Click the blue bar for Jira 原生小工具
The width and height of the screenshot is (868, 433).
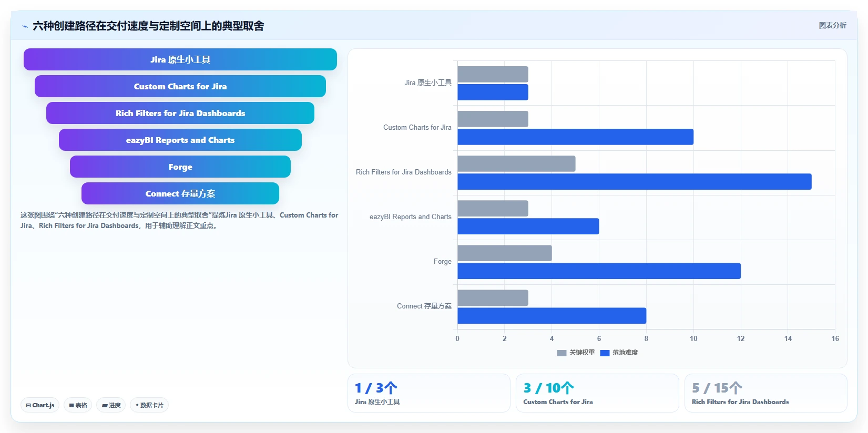tap(493, 92)
